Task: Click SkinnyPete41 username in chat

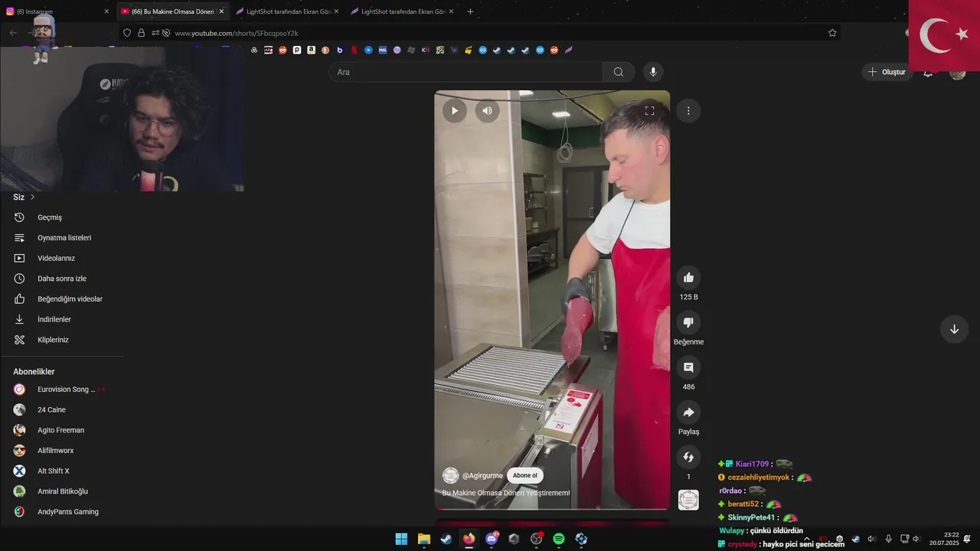Action: point(751,517)
